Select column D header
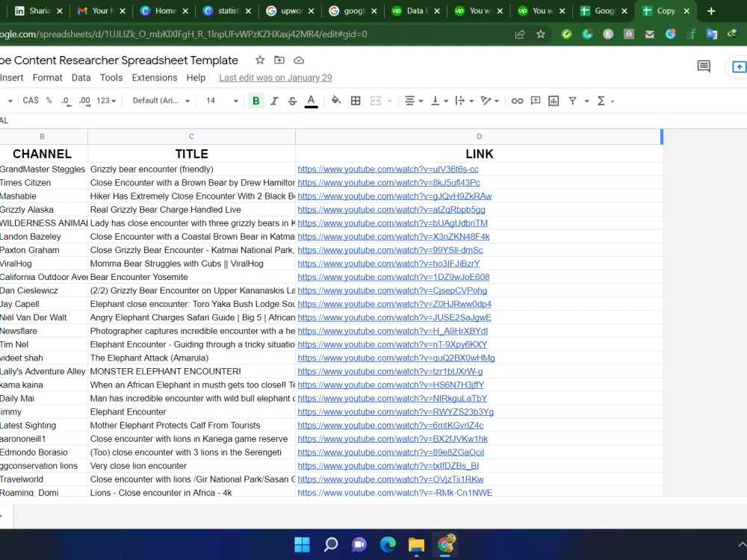The width and height of the screenshot is (747, 560). (479, 137)
